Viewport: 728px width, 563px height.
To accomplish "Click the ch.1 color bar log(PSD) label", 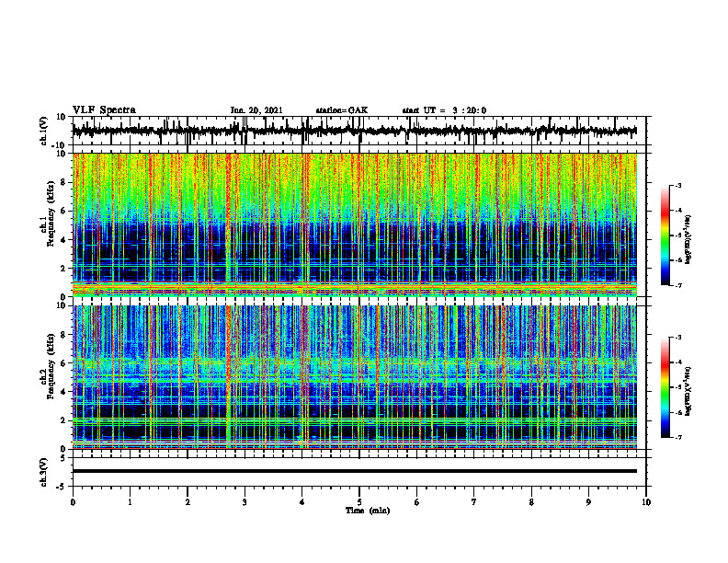I will (x=688, y=240).
